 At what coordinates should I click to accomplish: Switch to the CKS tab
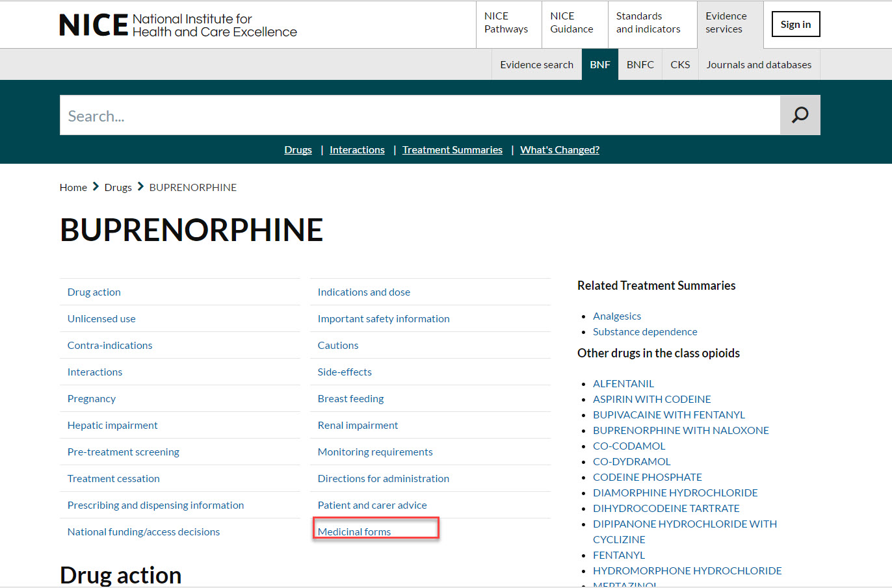[x=680, y=65]
